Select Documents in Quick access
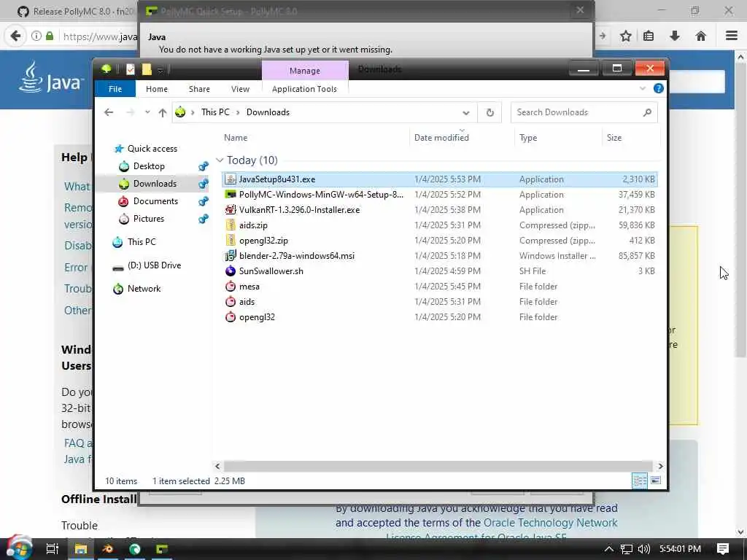 pyautogui.click(x=155, y=201)
